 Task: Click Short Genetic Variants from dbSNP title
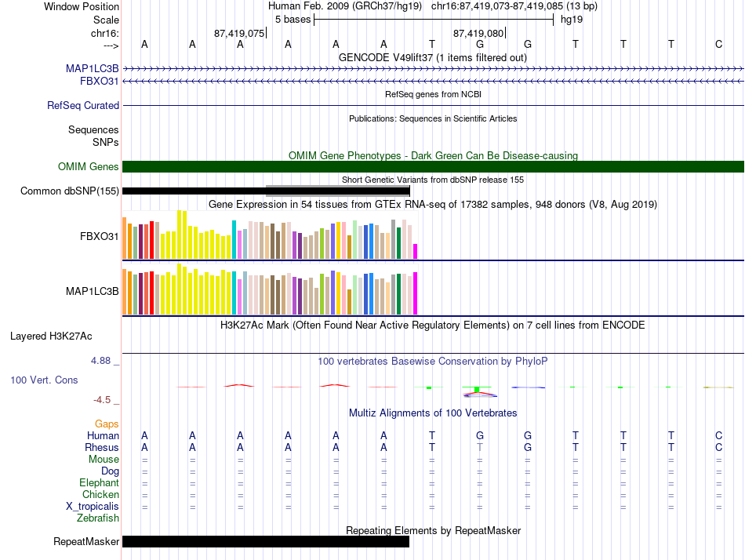(x=433, y=180)
